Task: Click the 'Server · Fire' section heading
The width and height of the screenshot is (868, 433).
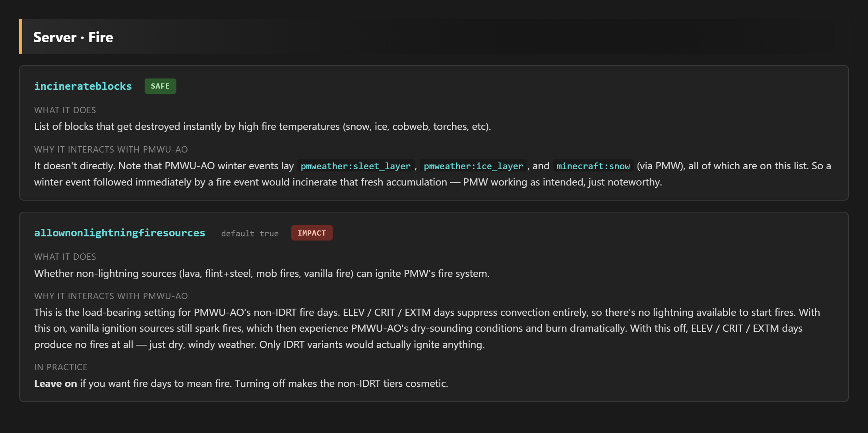Action: tap(73, 37)
